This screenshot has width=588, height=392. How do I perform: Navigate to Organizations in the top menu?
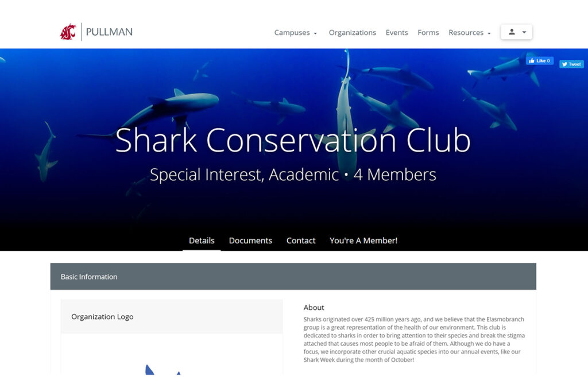coord(353,33)
